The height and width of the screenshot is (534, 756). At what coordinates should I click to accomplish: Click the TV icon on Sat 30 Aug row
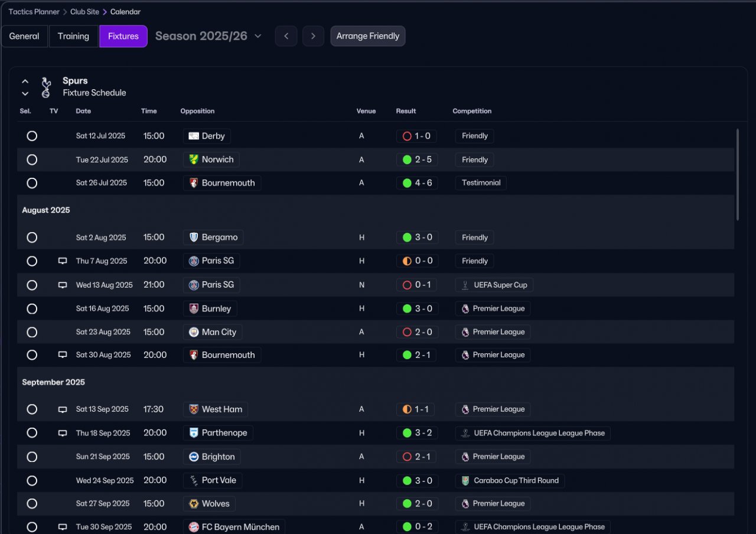coord(63,355)
